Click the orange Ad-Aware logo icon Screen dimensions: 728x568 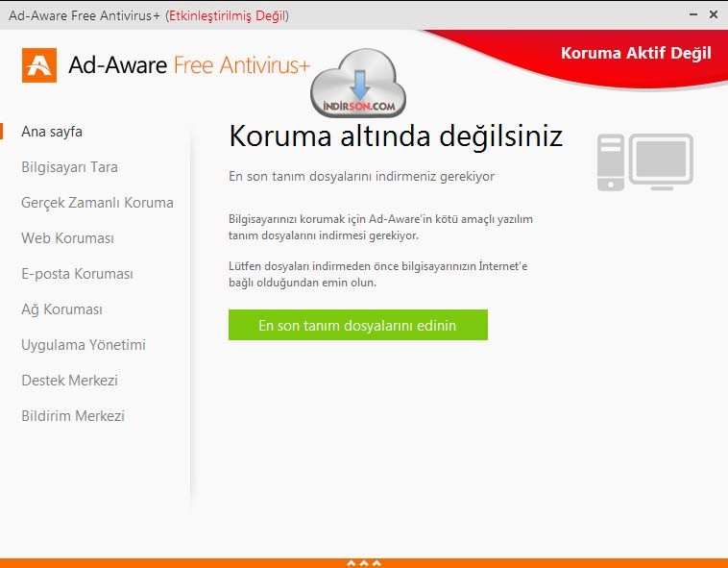coord(39,65)
